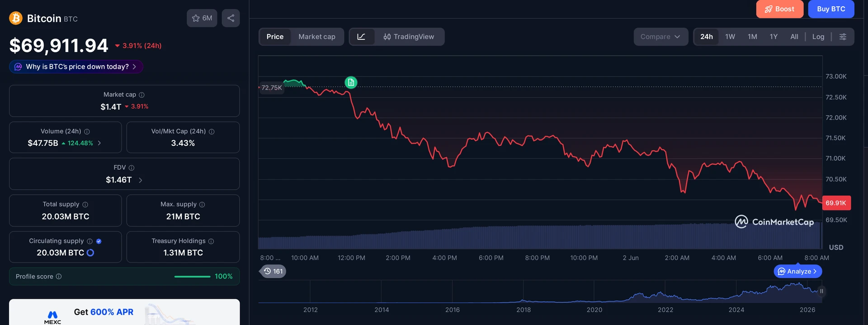Switch chart to TradingView mode
This screenshot has width=868, height=325.
(409, 37)
